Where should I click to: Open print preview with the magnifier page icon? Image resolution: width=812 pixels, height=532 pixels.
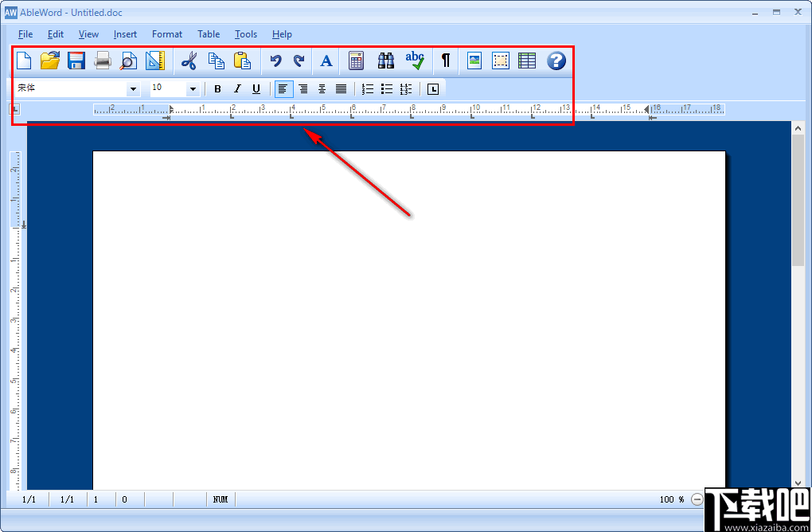click(128, 61)
